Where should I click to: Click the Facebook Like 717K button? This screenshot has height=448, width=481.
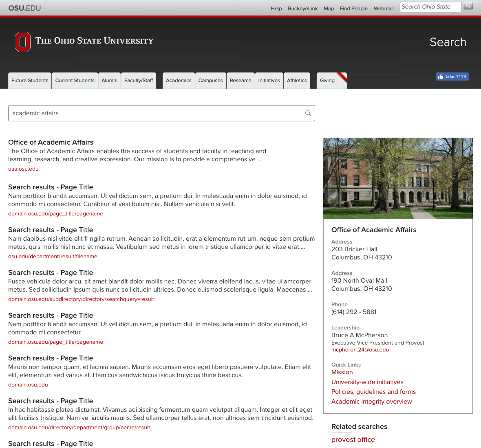click(x=452, y=77)
